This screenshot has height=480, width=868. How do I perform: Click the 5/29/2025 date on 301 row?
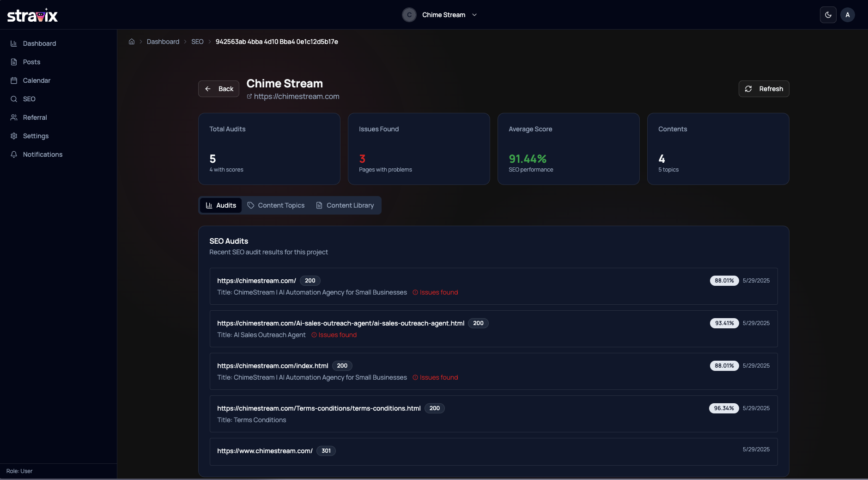(756, 449)
